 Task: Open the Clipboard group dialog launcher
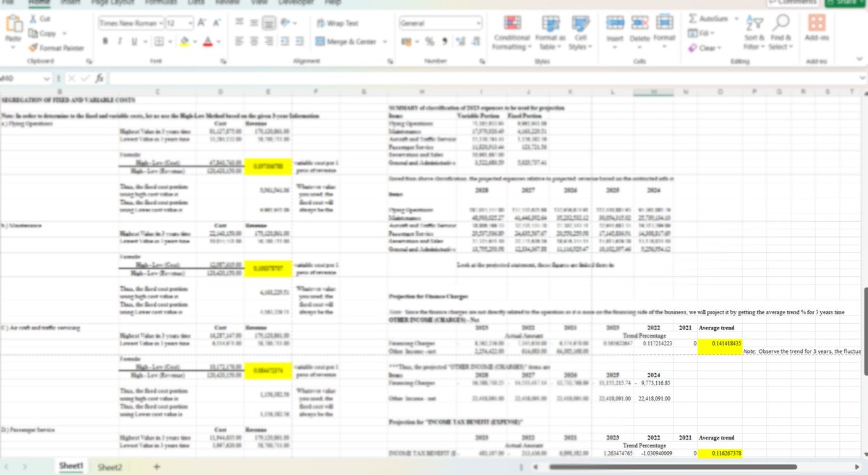pyautogui.click(x=90, y=62)
